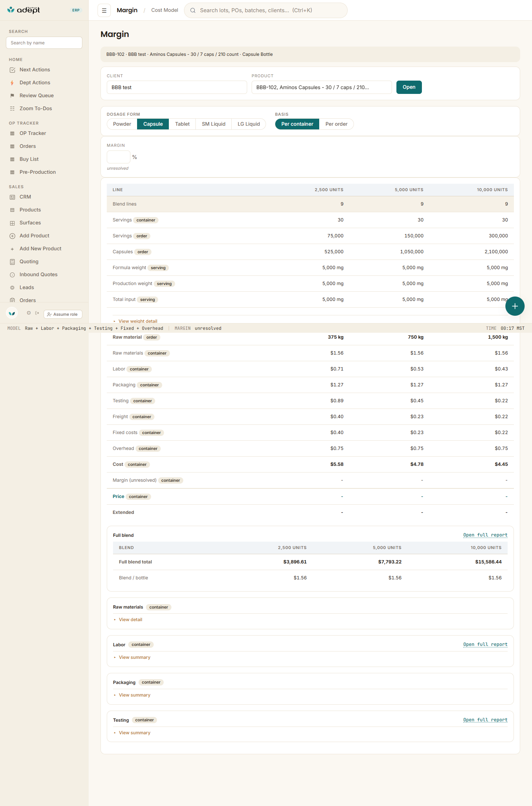The height and width of the screenshot is (806, 532).
Task: Click the Buy List icon
Action: 13,159
